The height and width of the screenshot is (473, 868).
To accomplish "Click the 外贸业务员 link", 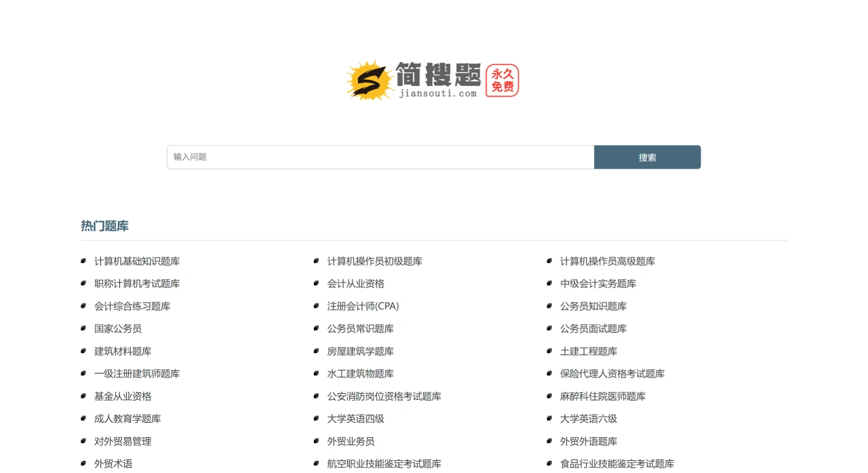I will pyautogui.click(x=351, y=441).
